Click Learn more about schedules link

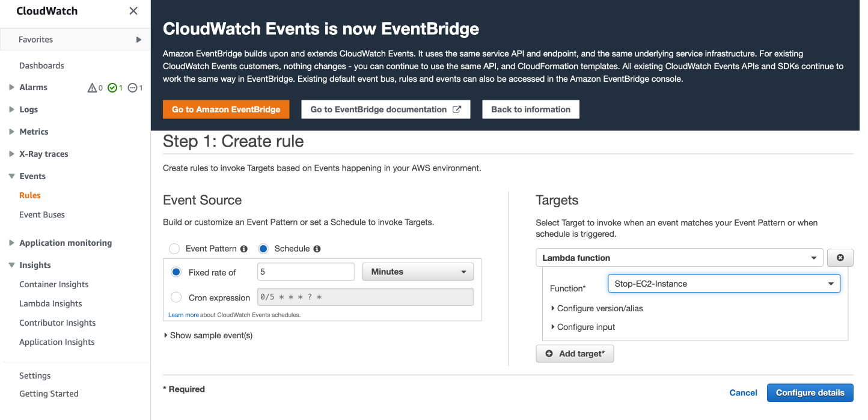[x=183, y=315]
